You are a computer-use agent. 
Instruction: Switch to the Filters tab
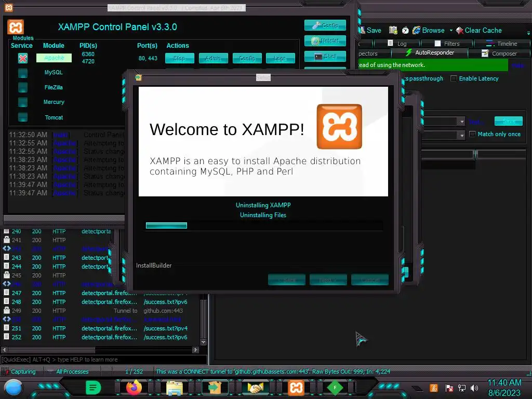point(447,44)
